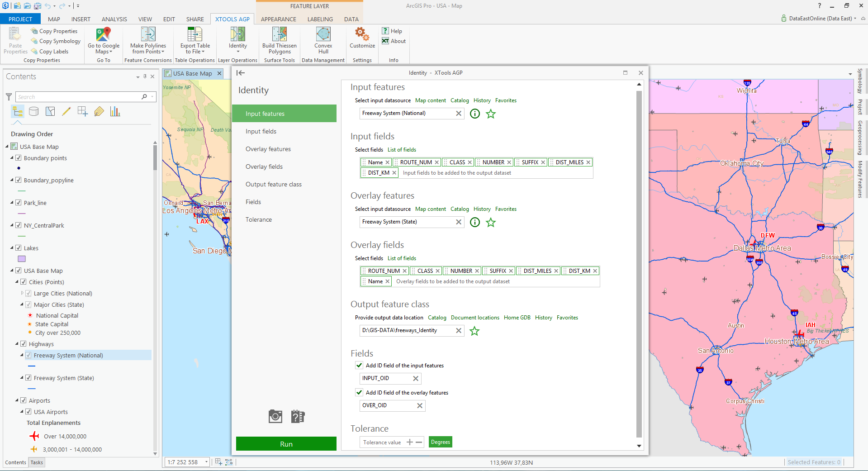The image size is (868, 471).
Task: Toggle visibility of Boundary points layer
Action: [x=19, y=158]
